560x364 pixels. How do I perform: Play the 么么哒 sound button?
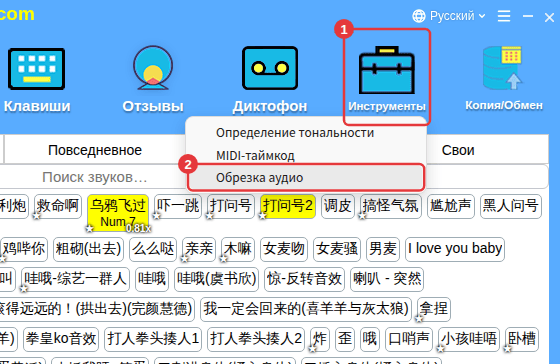coord(153,249)
